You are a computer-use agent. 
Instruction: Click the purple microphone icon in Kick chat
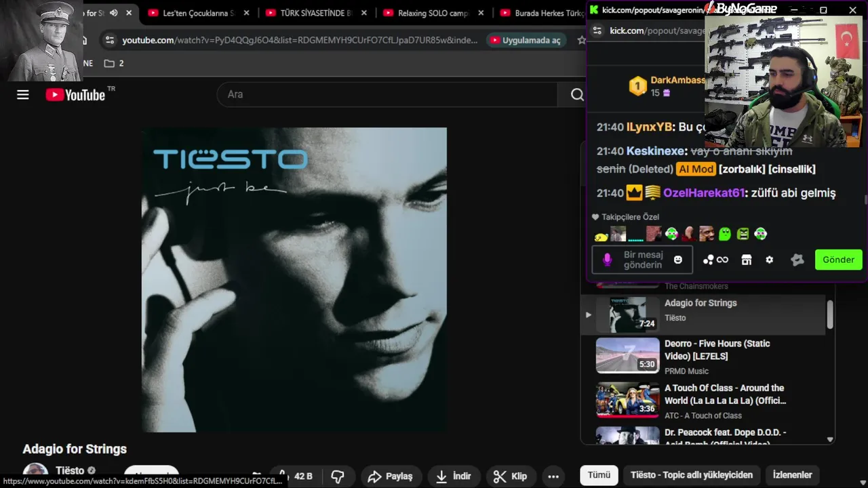(607, 260)
